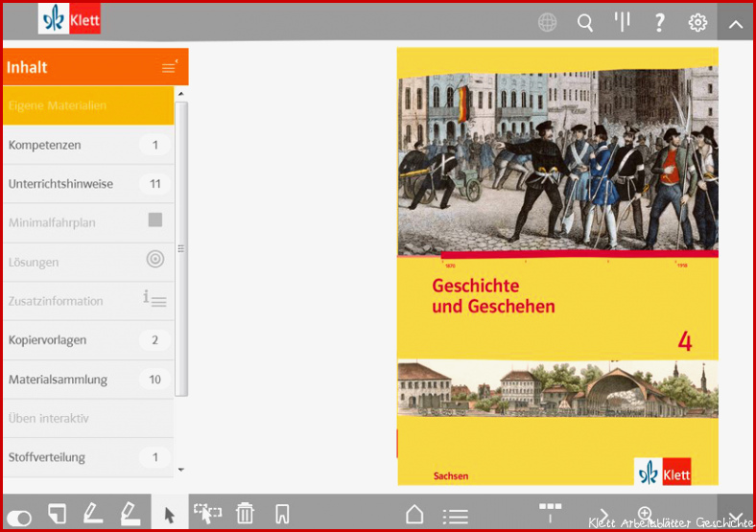Click the sidebar vertical scrollbar thumb
This screenshot has width=756, height=532.
[x=181, y=248]
